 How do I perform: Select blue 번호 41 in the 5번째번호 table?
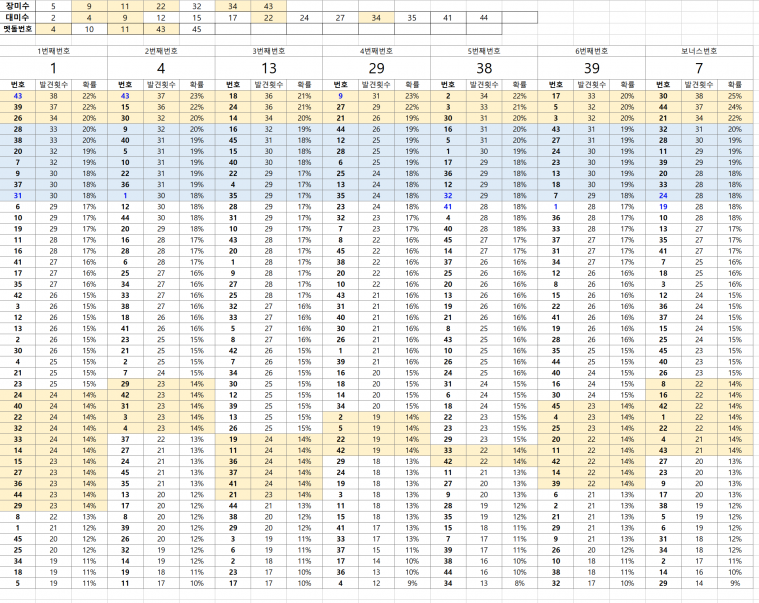click(448, 207)
